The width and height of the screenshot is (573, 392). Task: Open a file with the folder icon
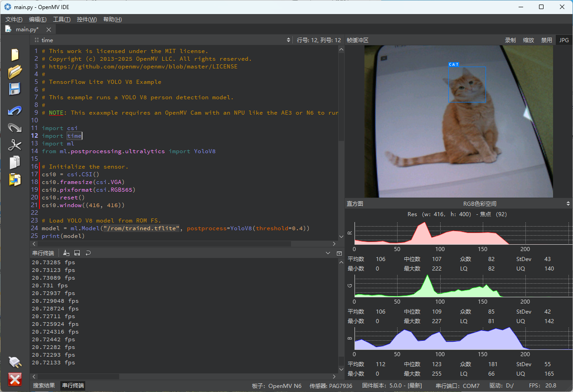(x=15, y=72)
